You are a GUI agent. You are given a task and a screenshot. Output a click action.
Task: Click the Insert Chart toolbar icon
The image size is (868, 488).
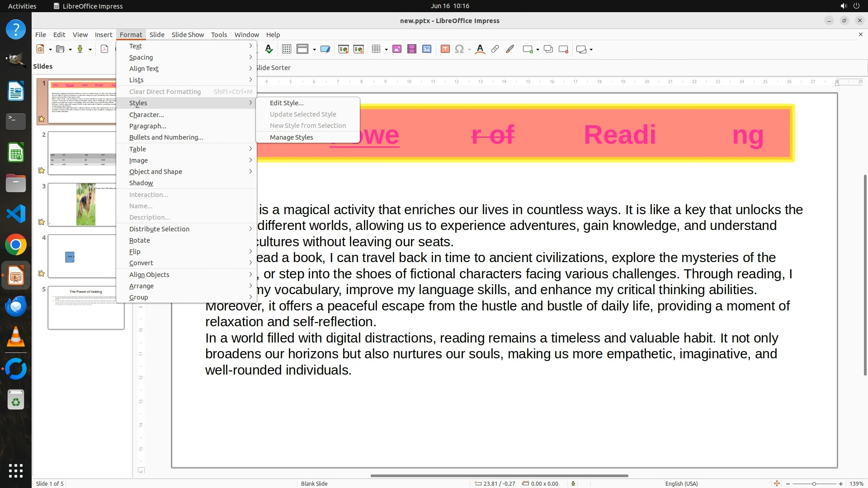[x=426, y=49]
